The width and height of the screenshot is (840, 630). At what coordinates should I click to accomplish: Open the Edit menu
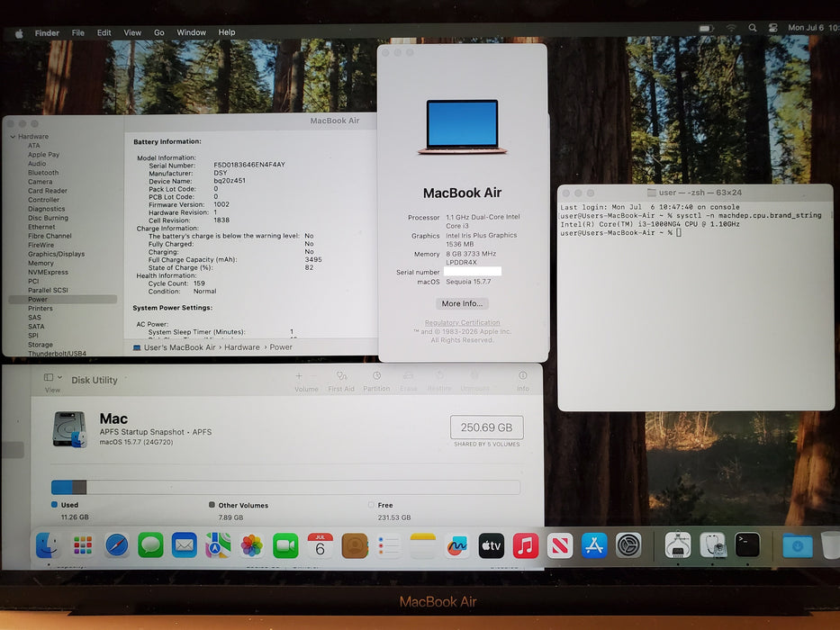(x=104, y=32)
